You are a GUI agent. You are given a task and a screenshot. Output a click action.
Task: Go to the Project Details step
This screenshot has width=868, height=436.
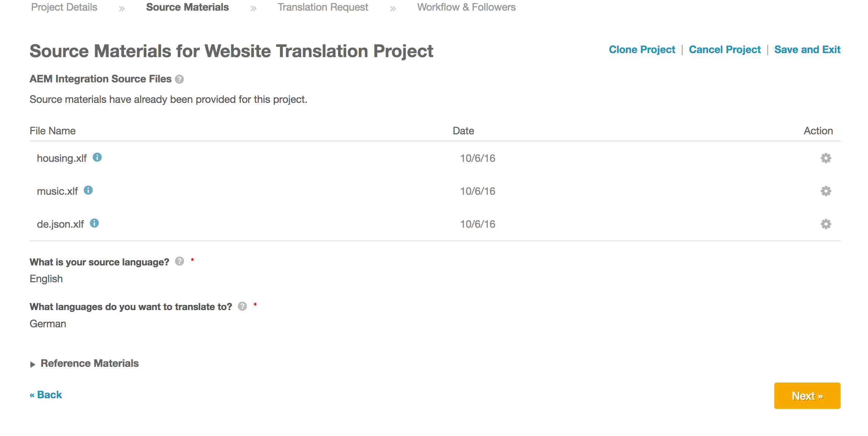[64, 7]
